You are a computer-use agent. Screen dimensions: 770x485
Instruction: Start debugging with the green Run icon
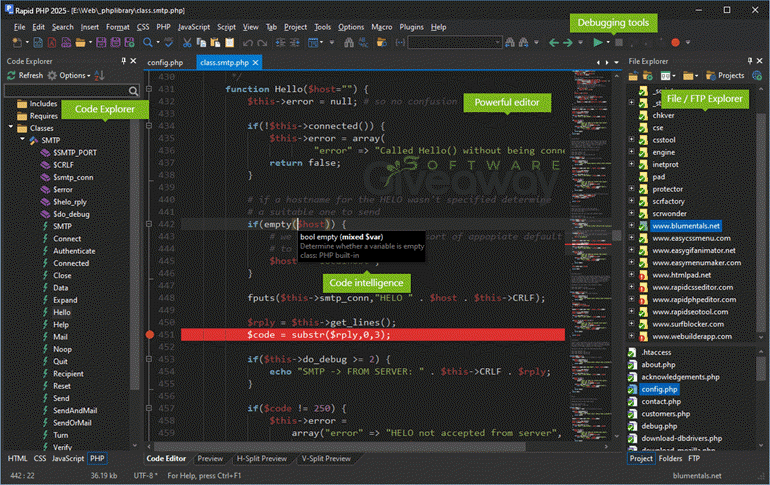[x=598, y=43]
